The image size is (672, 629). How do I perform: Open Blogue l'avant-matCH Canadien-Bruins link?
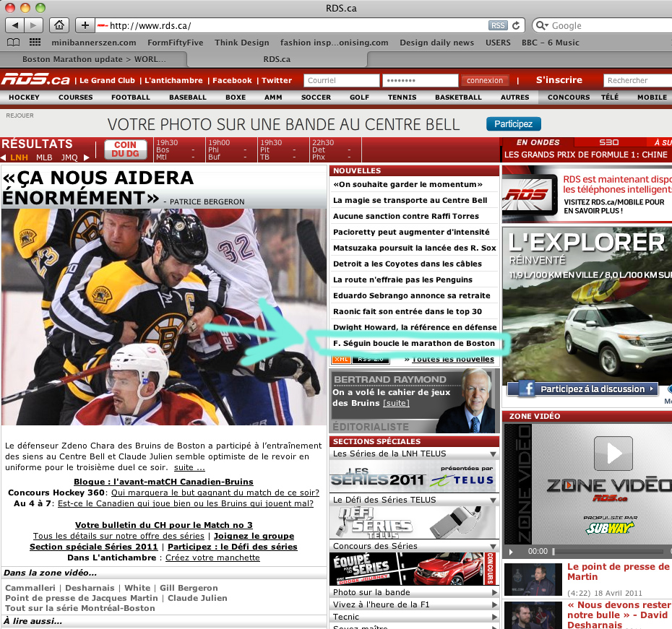pyautogui.click(x=163, y=482)
